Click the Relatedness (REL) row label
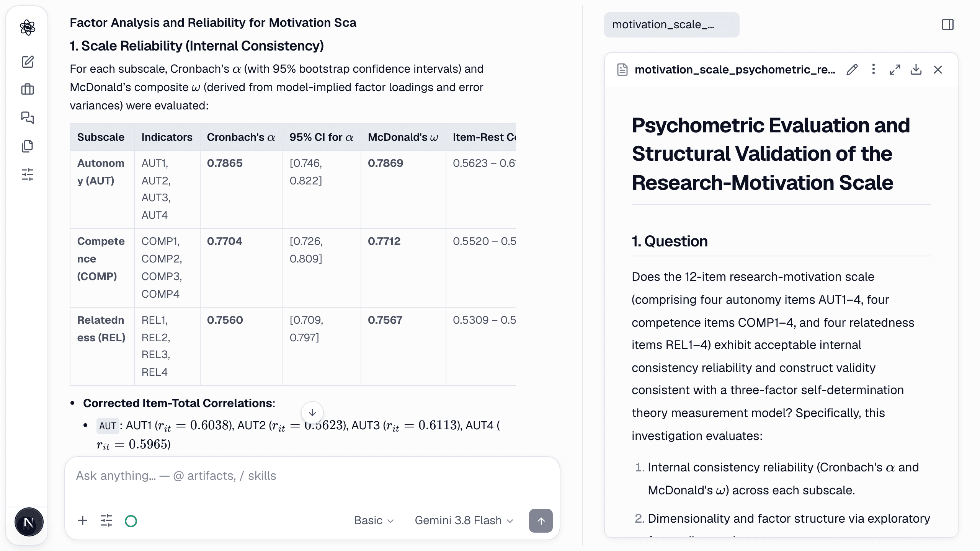This screenshot has width=980, height=551. [x=101, y=329]
